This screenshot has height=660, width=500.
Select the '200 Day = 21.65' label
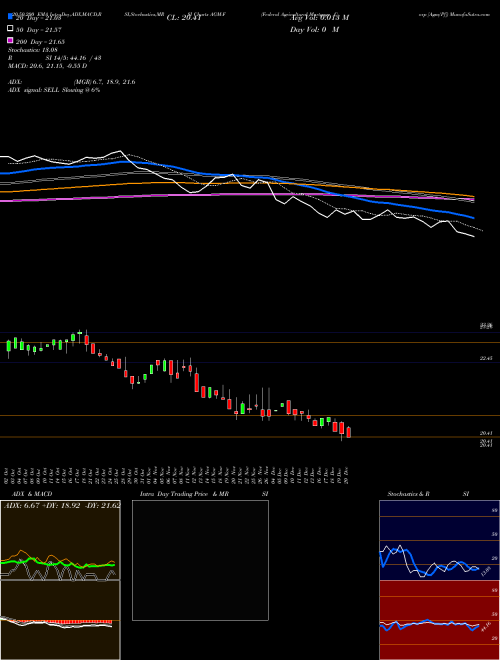click(x=40, y=42)
